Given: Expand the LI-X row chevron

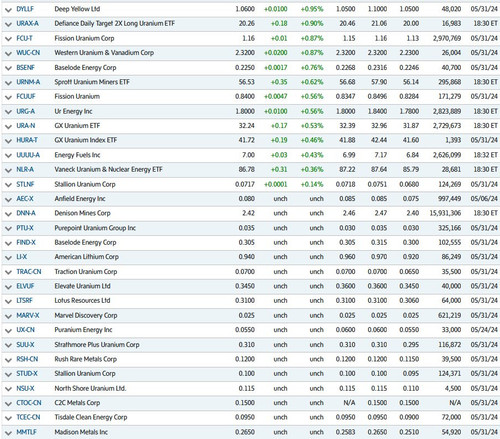Looking at the screenshot, I should click(x=9, y=257).
